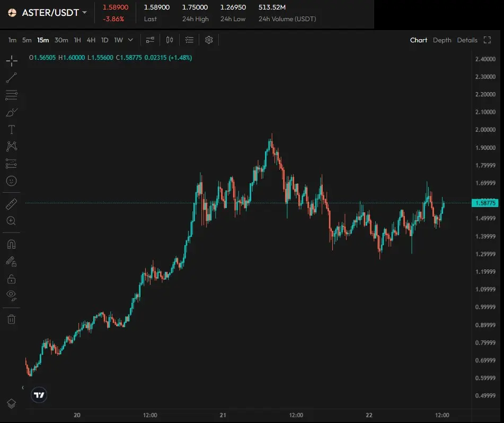Click the 2.00000 price axis label
Viewport: 504px width, 423px height.
pyautogui.click(x=485, y=130)
